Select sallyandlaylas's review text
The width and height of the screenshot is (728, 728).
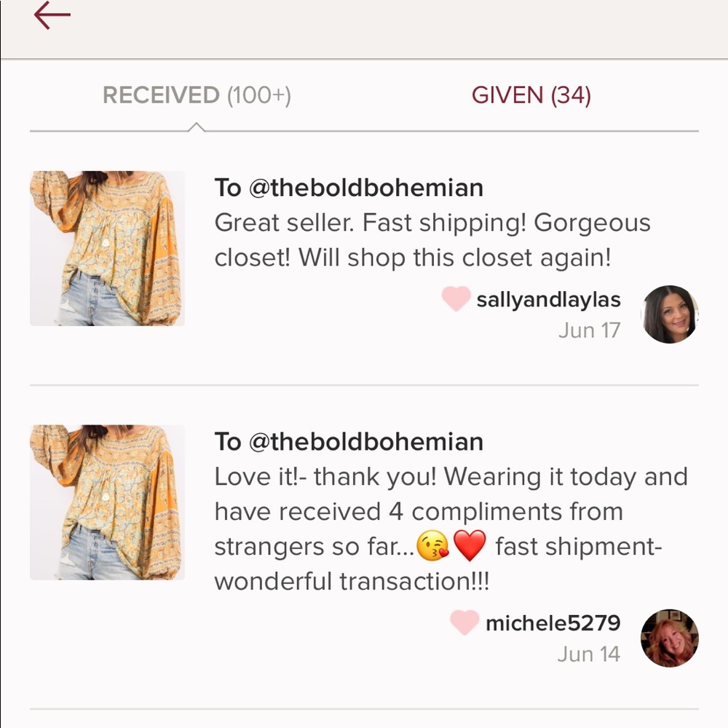click(x=432, y=240)
